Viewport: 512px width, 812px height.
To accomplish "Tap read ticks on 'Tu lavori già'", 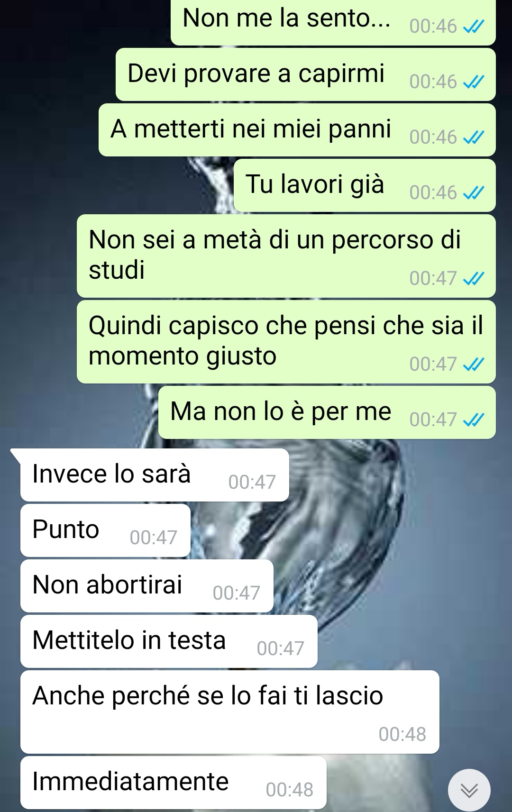I will (473, 193).
